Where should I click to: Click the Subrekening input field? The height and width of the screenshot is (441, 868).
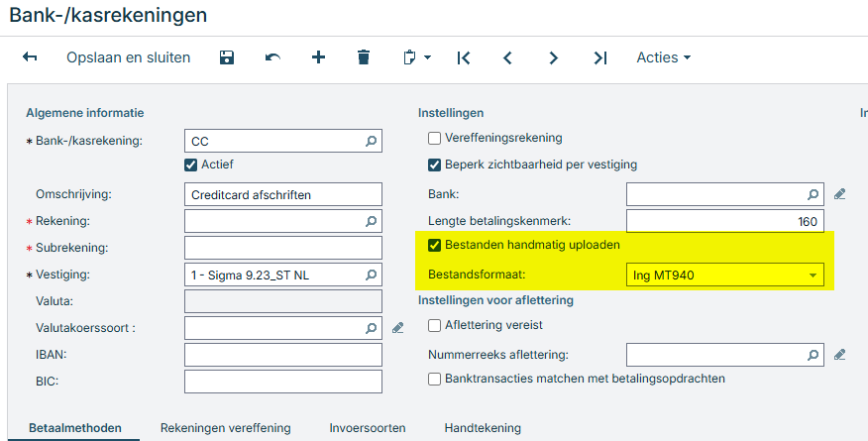282,248
